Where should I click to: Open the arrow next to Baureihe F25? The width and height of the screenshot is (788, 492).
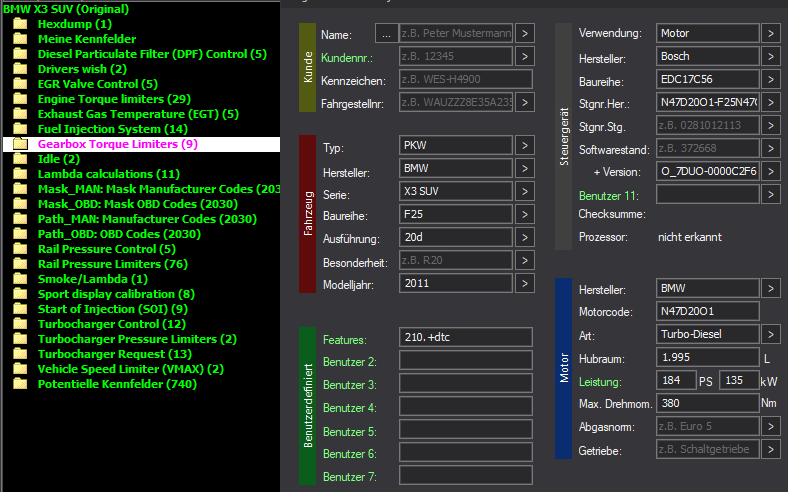coord(525,215)
